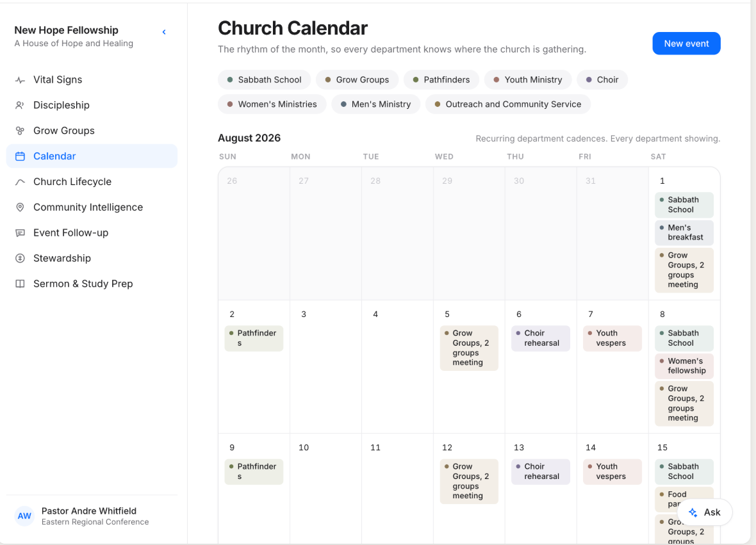756x545 pixels.
Task: Click Pastor Andre Whitfield's name
Action: [88, 511]
